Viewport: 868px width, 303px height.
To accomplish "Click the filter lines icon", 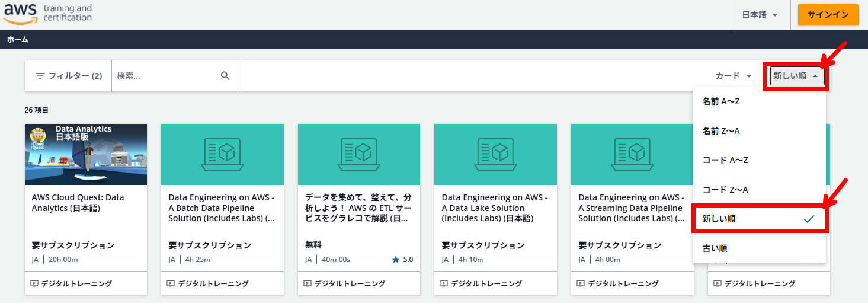I will click(40, 76).
